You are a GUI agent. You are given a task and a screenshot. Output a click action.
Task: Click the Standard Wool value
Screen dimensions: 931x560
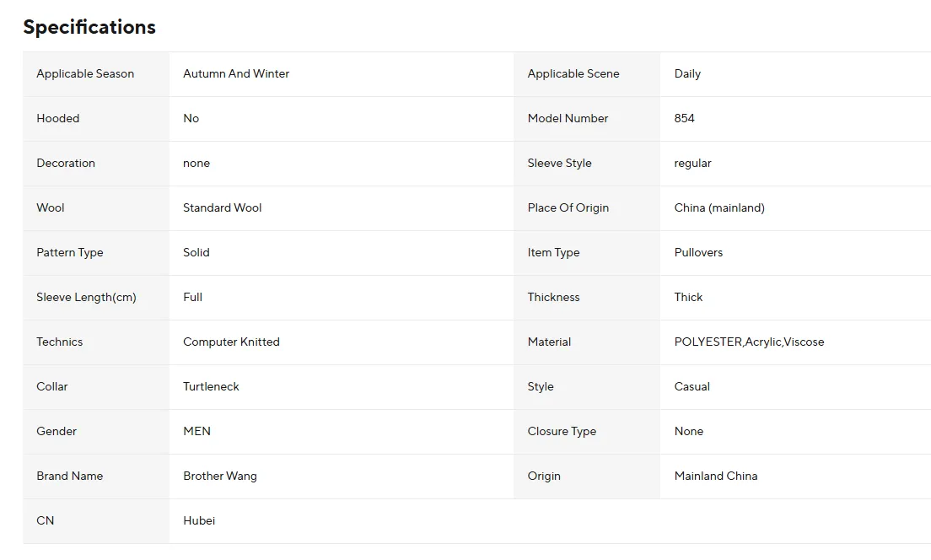[223, 208]
